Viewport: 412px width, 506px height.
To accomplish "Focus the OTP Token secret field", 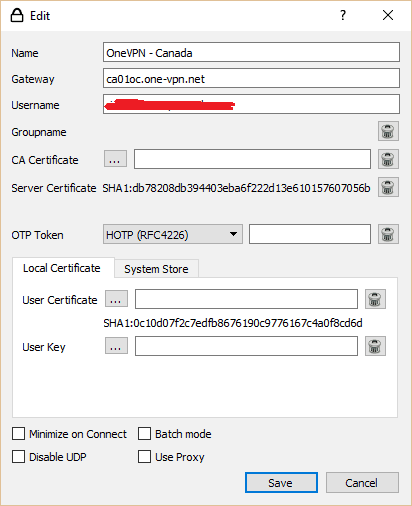I will 310,234.
